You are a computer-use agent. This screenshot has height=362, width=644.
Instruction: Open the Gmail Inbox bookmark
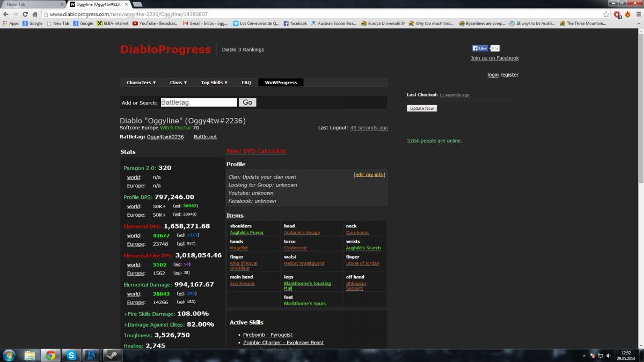[205, 24]
